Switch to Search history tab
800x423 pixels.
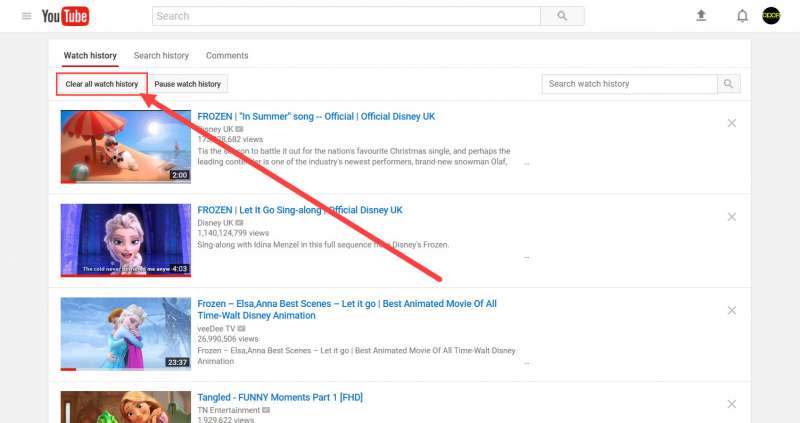point(161,56)
